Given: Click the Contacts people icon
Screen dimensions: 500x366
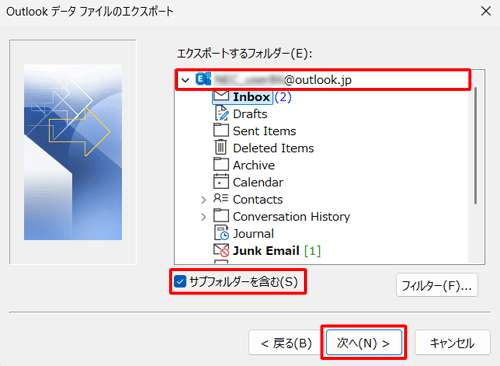Looking at the screenshot, I should click(221, 199).
